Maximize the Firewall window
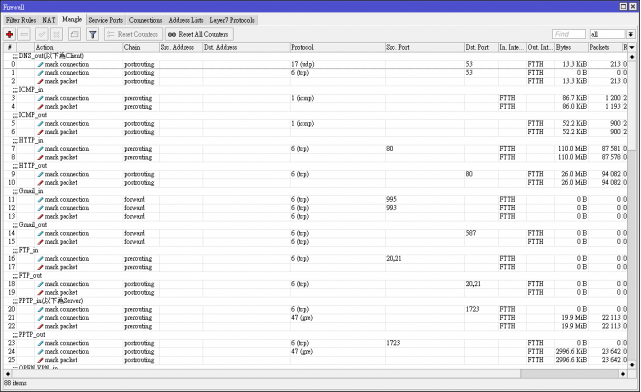This screenshot has width=641, height=392. [x=623, y=6]
